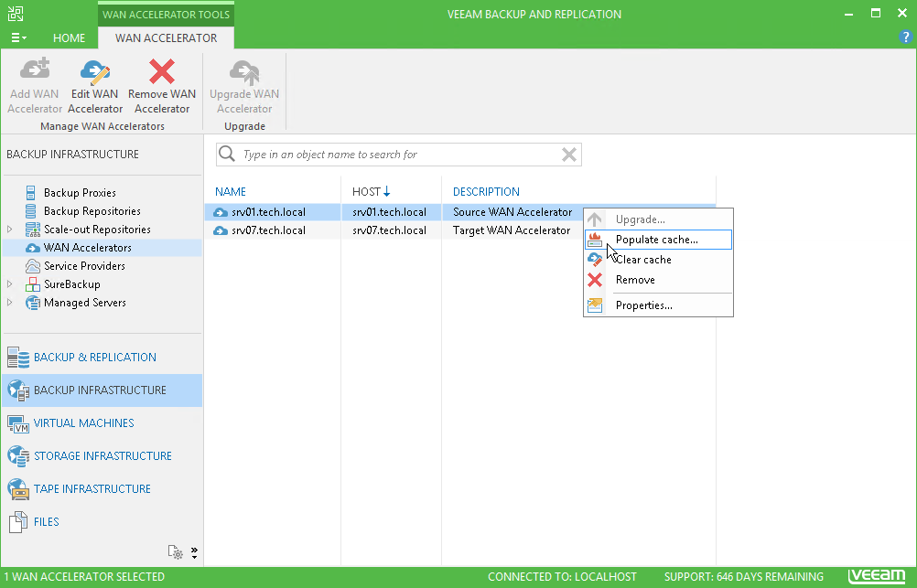Click the Virtual Machines VM icon
The height and width of the screenshot is (588, 917).
(x=18, y=423)
